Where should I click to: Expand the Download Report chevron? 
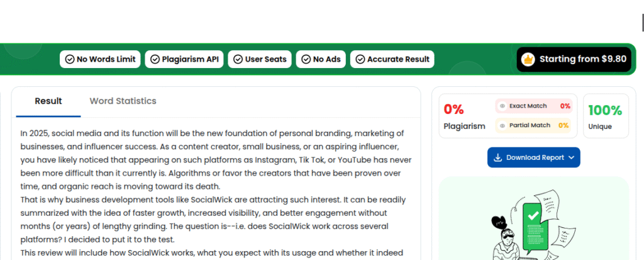(x=571, y=157)
